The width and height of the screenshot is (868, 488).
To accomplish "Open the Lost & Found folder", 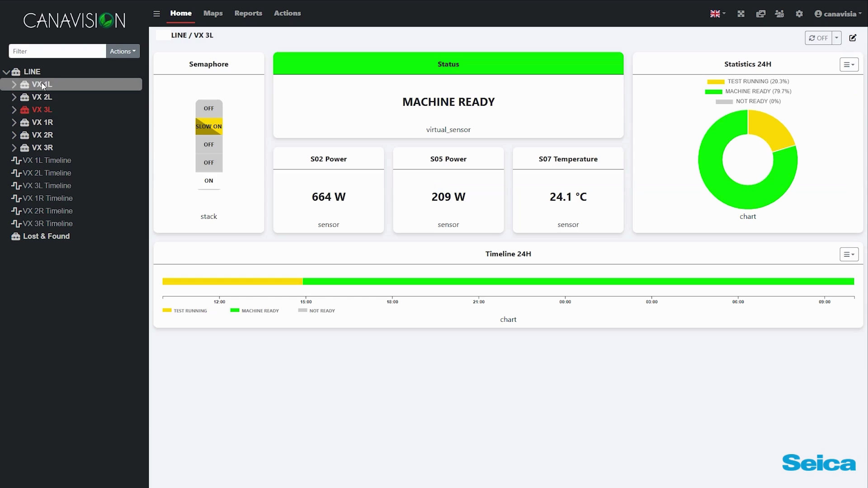I will 46,236.
